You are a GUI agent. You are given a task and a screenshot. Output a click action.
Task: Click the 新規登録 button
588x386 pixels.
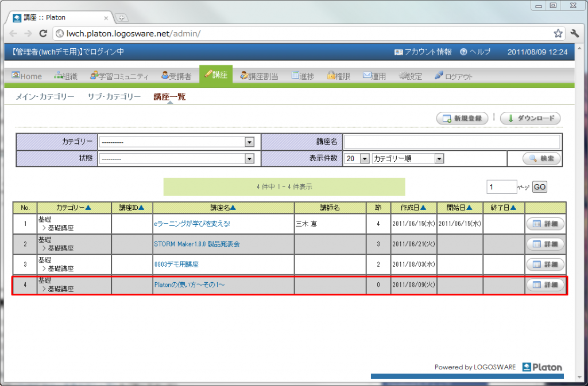(x=462, y=118)
